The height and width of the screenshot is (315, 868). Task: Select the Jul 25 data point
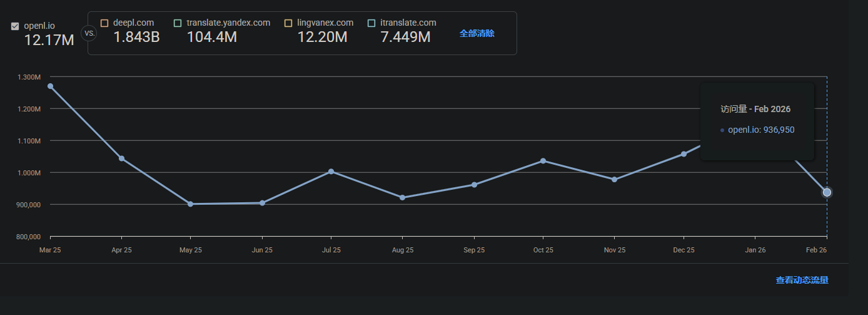331,172
